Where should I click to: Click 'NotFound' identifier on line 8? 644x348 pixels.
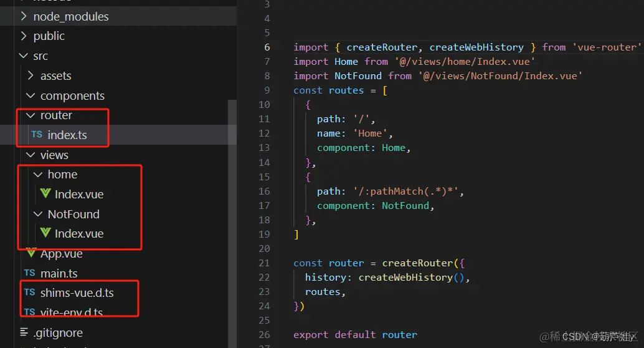pyautogui.click(x=358, y=76)
